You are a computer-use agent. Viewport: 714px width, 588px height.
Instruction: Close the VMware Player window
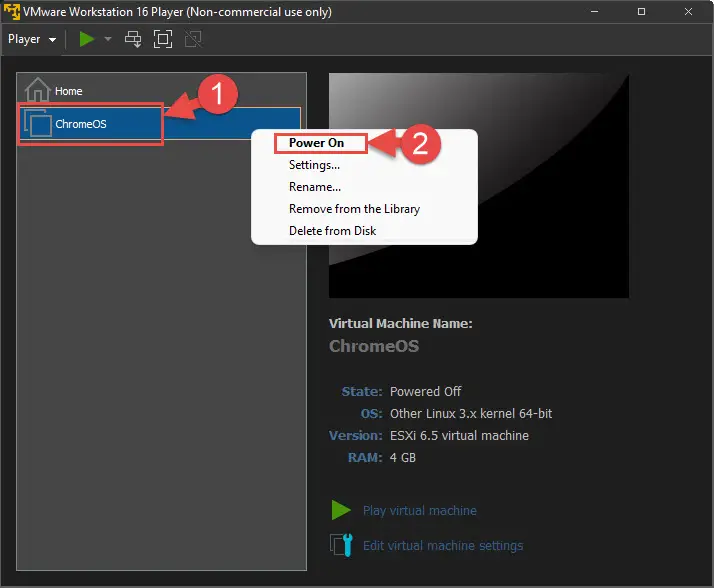pyautogui.click(x=688, y=12)
